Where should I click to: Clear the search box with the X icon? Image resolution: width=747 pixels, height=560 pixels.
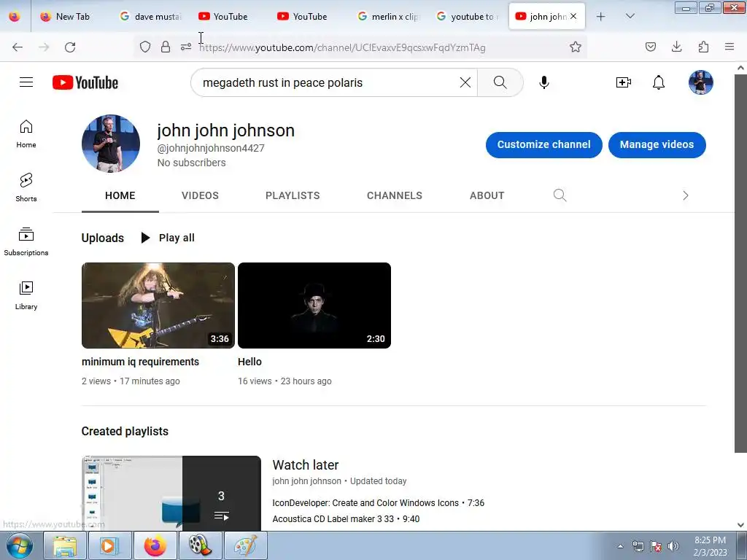[465, 82]
